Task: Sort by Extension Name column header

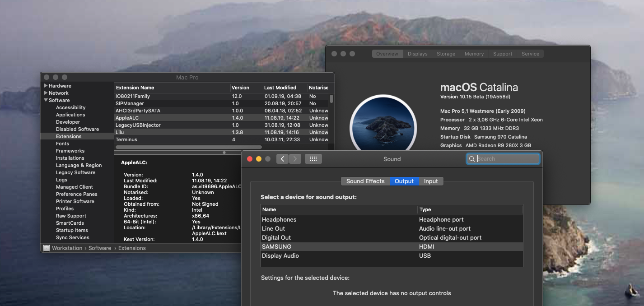Action: tap(172, 88)
